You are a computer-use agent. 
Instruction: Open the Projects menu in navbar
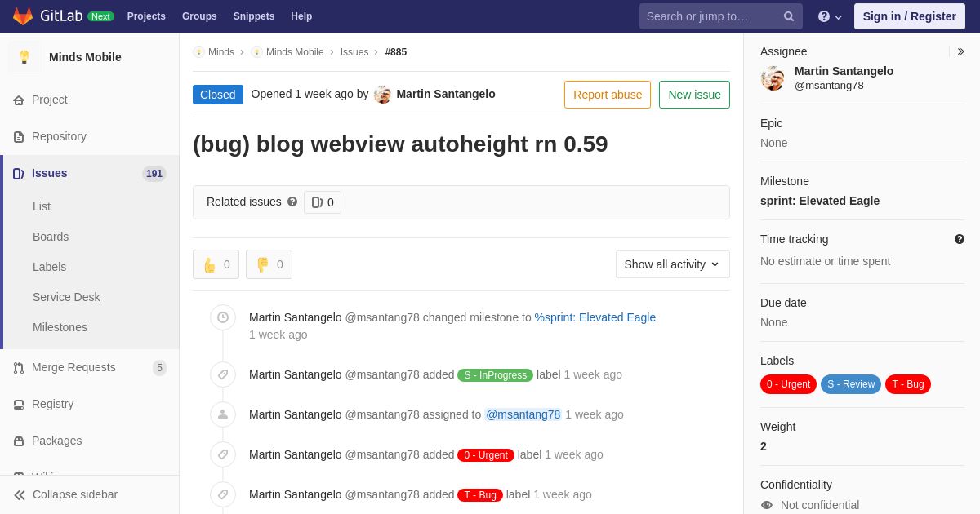tap(146, 16)
